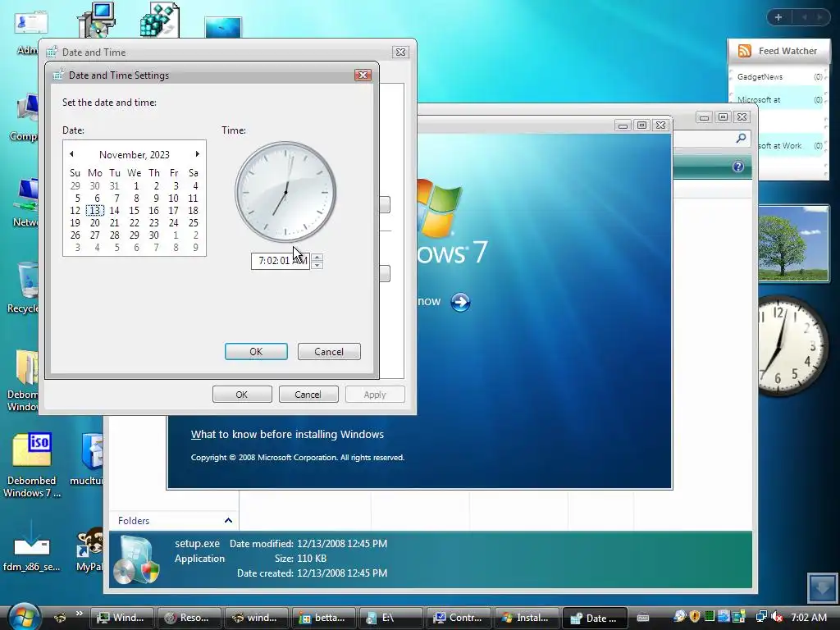Viewport: 840px width, 630px height.
Task: Switch to Contr... taskbar button
Action: point(457,618)
